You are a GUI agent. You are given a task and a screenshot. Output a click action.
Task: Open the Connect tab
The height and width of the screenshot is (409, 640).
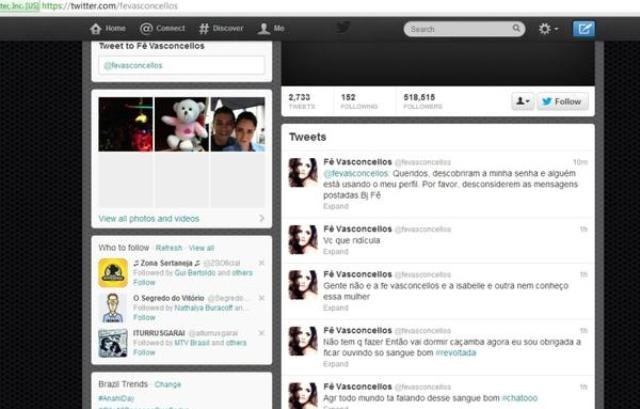[162, 29]
